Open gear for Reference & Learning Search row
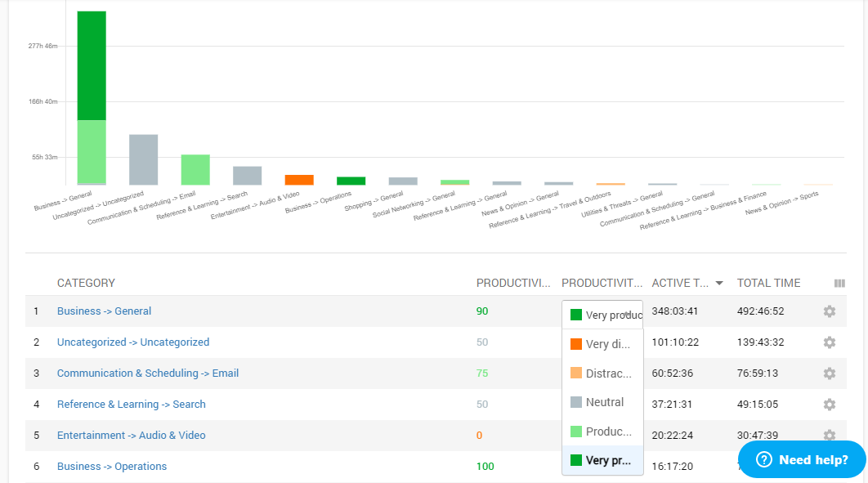 [x=829, y=405]
